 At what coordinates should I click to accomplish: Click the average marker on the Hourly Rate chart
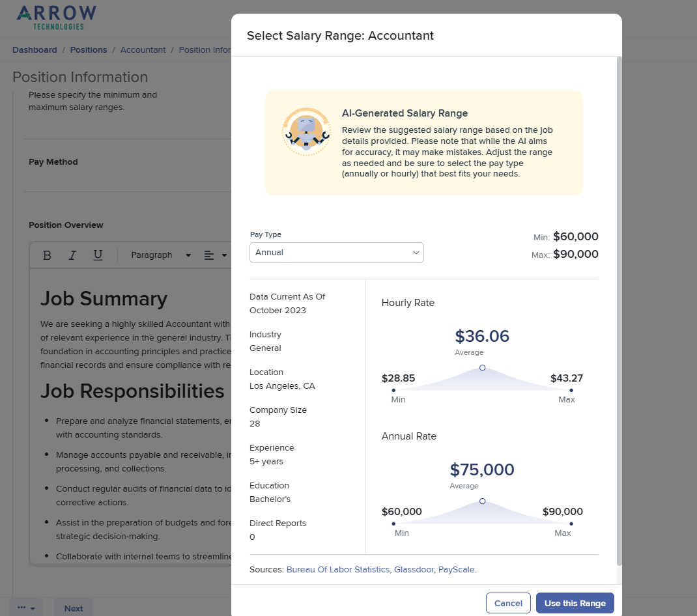(482, 367)
